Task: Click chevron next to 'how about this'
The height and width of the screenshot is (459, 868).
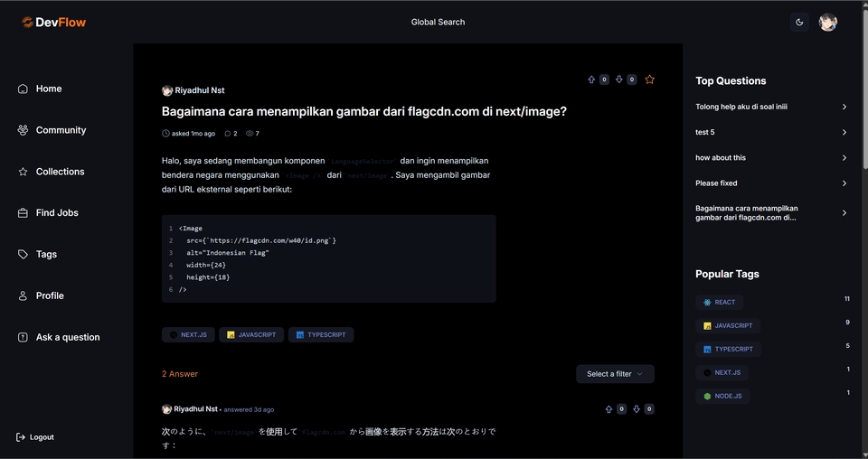Action: pos(844,157)
